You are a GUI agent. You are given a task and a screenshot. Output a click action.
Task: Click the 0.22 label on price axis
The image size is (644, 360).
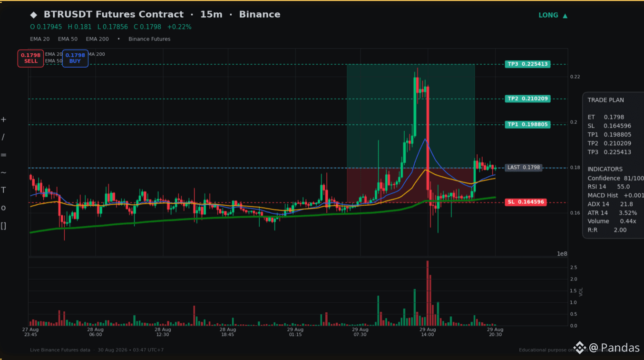pos(575,77)
